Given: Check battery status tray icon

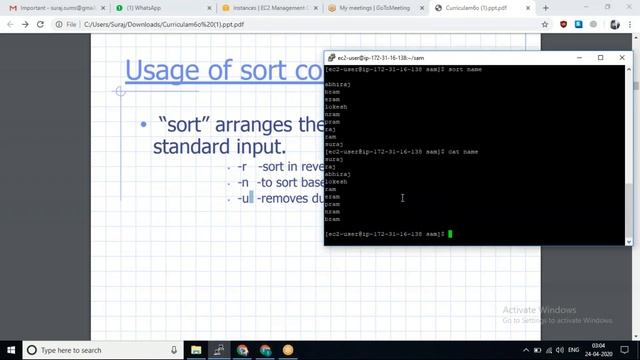Looking at the screenshot, I should point(538,350).
